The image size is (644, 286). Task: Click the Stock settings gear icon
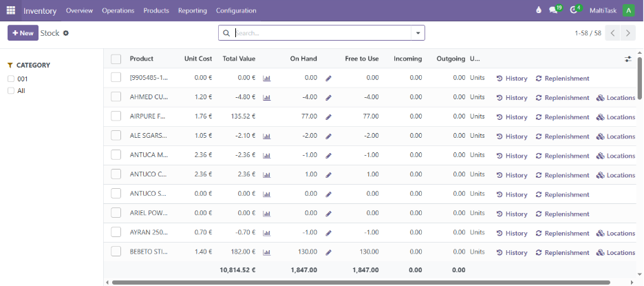66,33
